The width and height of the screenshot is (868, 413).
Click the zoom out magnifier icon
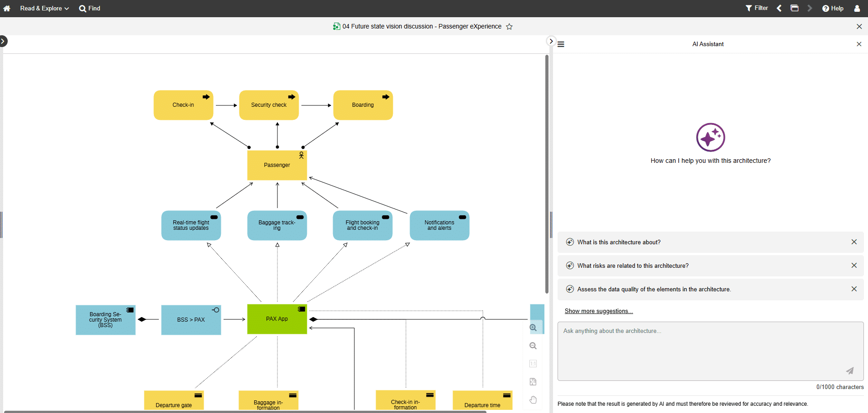point(533,346)
